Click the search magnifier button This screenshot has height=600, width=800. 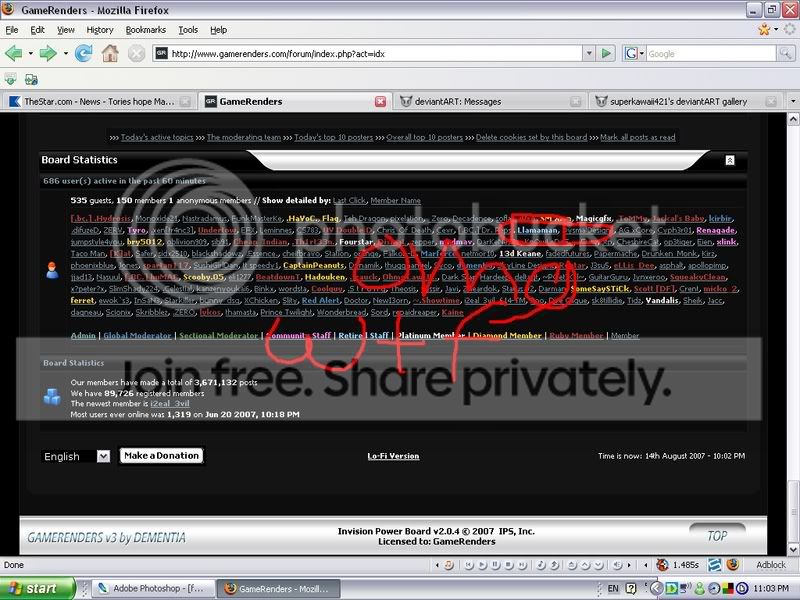pyautogui.click(x=785, y=53)
